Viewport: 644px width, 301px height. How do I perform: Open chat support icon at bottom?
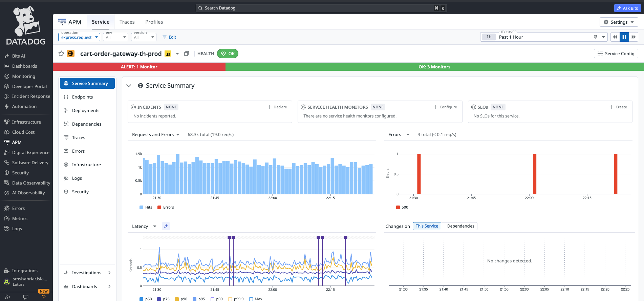pos(25,297)
